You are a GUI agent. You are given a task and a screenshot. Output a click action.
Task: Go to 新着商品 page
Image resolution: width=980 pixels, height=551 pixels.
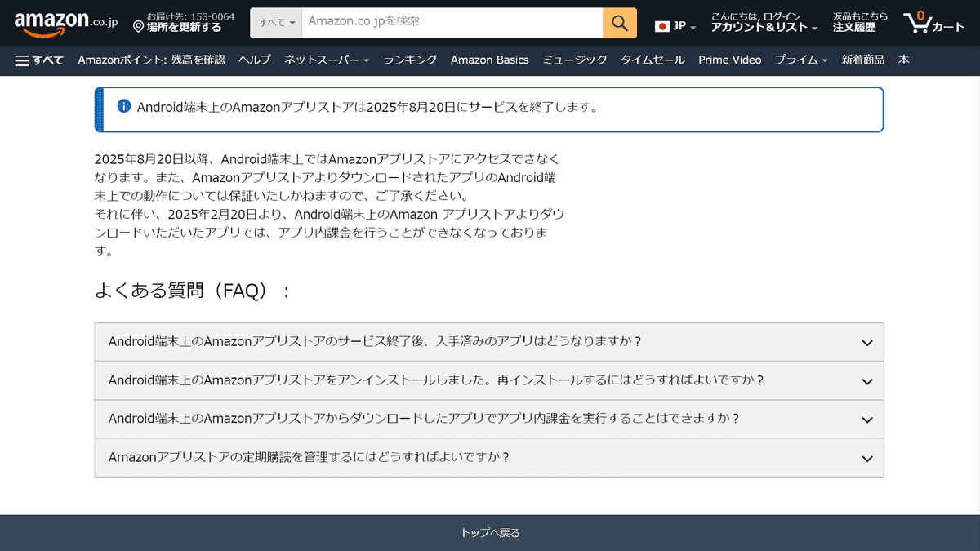(863, 60)
